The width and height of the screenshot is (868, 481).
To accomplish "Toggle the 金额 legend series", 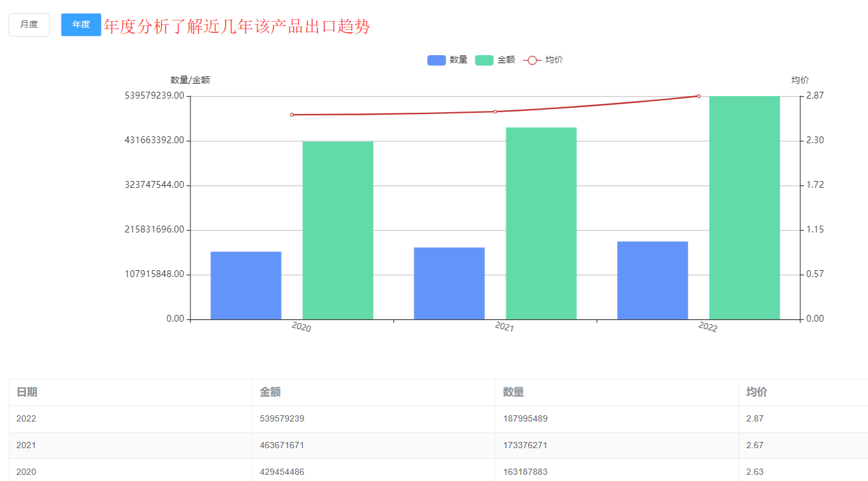I will click(x=495, y=60).
